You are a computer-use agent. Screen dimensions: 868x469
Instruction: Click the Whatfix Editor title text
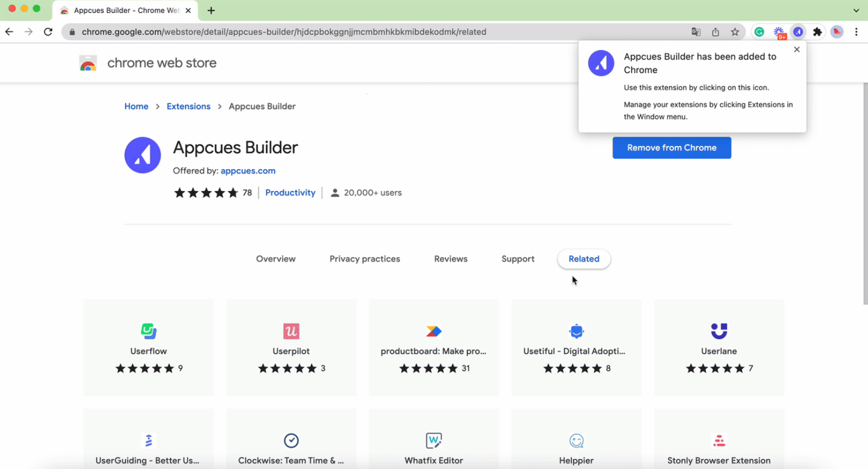click(x=434, y=461)
